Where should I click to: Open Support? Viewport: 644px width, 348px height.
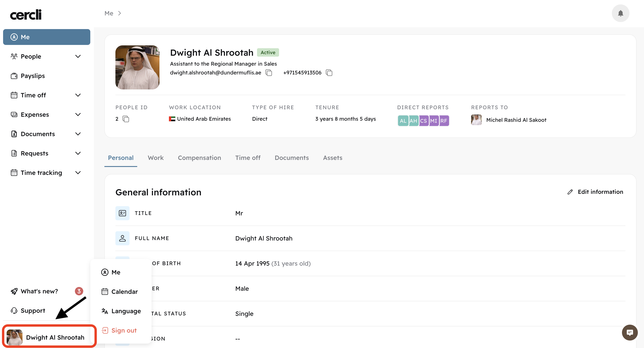46,311
